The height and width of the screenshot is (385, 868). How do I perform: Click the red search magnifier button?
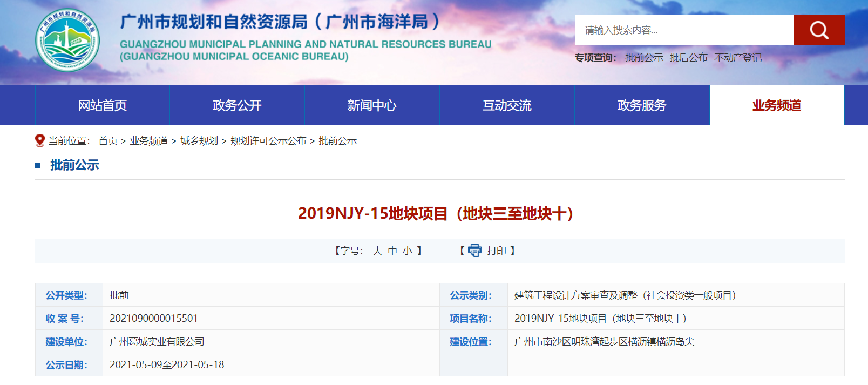coord(819,30)
